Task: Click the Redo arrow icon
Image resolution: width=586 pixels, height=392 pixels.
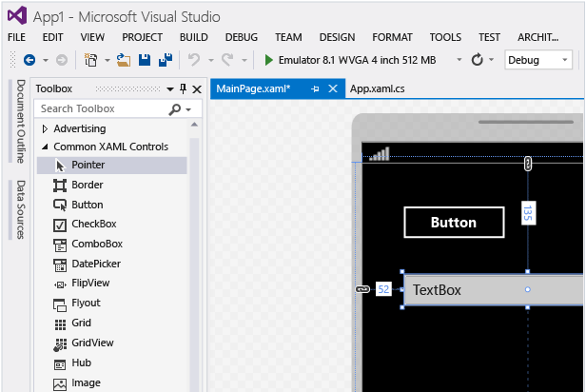Action: point(227,60)
